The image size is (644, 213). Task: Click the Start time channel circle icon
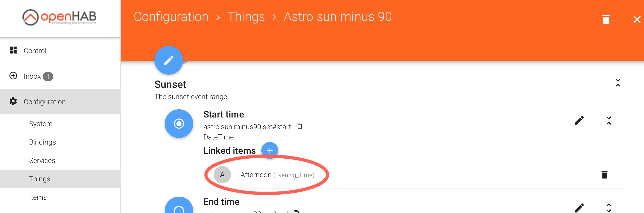tap(179, 124)
